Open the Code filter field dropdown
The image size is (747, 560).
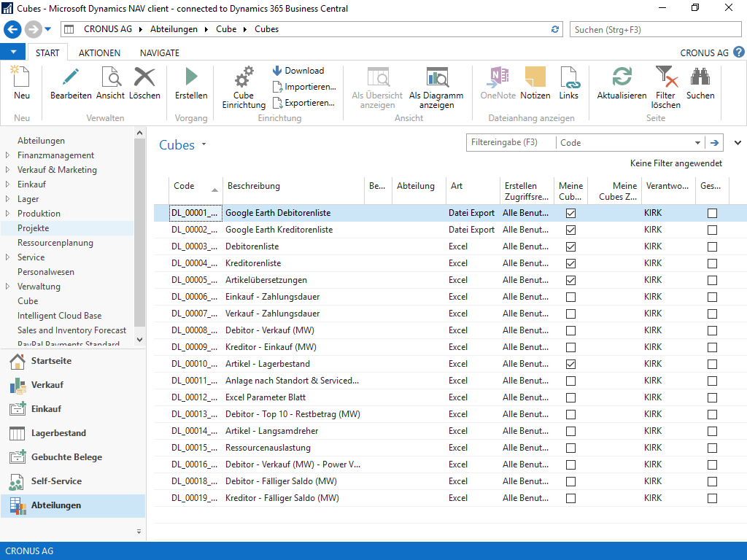697,143
